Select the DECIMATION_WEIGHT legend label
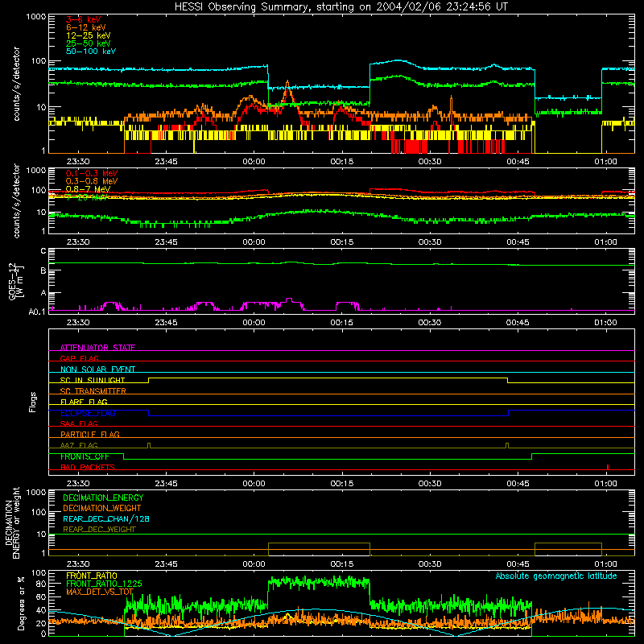Viewport: 644px width, 644px height. click(102, 508)
